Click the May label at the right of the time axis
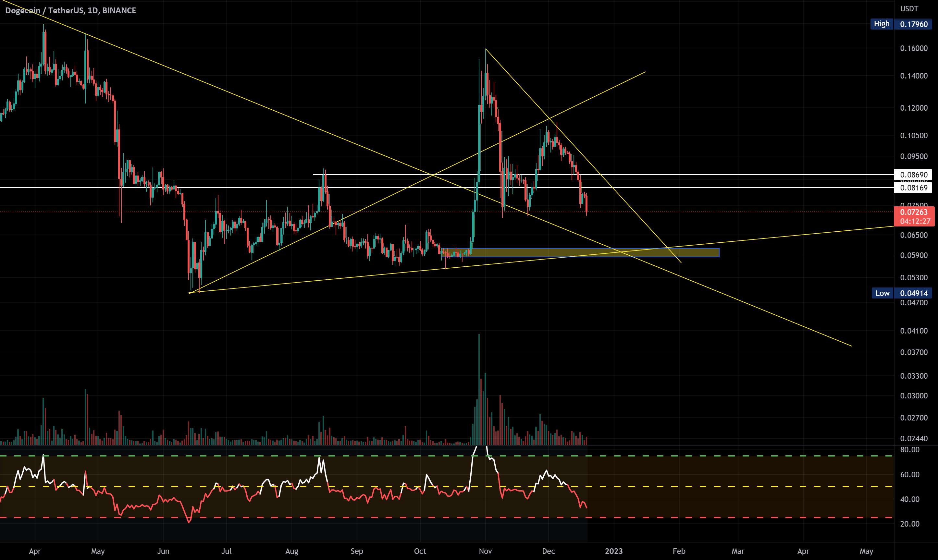Image resolution: width=938 pixels, height=560 pixels. tap(866, 551)
